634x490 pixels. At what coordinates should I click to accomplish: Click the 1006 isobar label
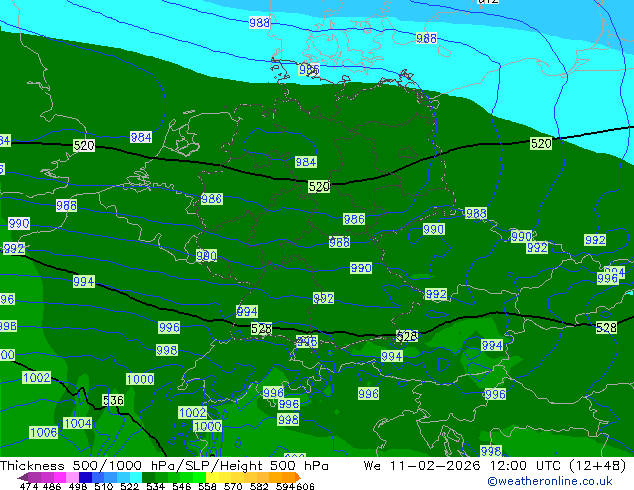pos(44,432)
